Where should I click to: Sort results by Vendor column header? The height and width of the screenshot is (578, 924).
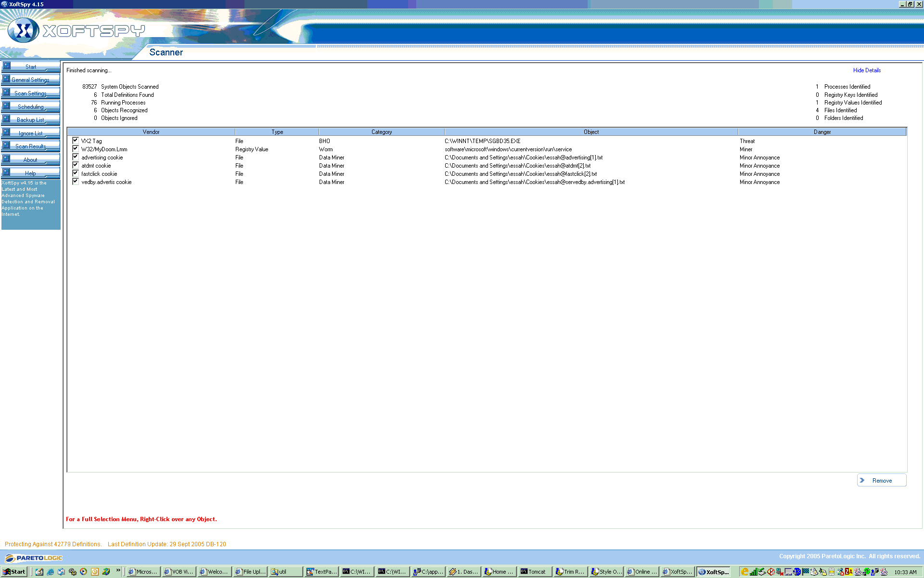point(151,131)
